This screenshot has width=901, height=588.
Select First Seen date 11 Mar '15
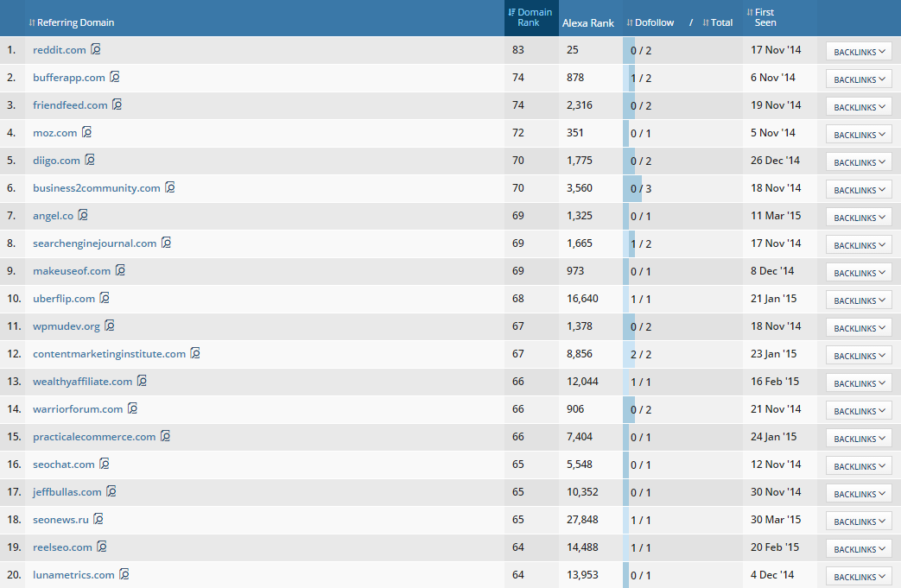point(775,215)
